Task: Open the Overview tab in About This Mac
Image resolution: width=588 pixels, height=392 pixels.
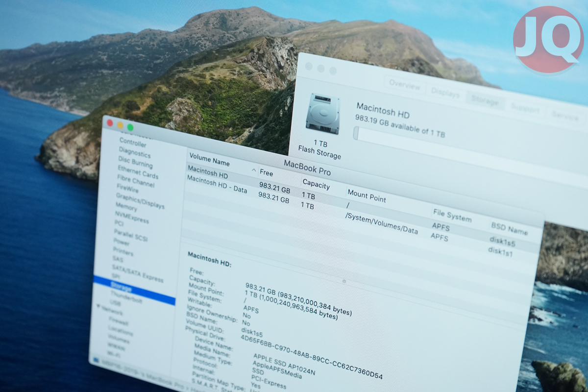Action: [405, 84]
